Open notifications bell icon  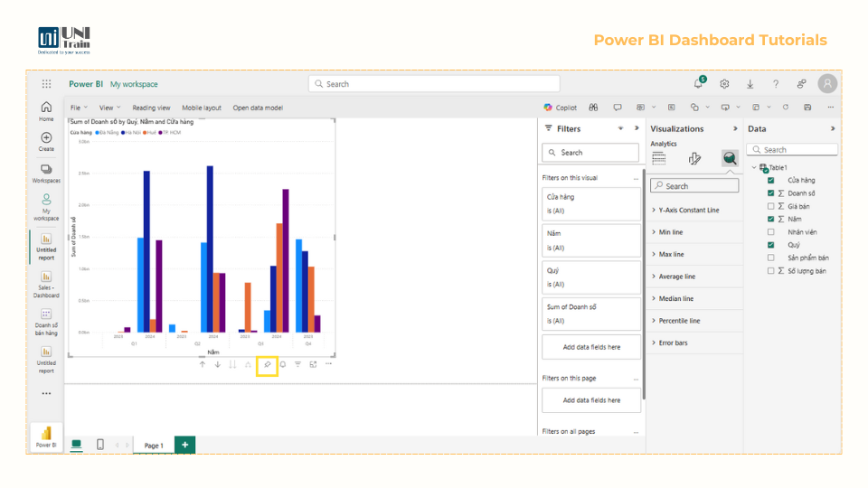pyautogui.click(x=699, y=83)
